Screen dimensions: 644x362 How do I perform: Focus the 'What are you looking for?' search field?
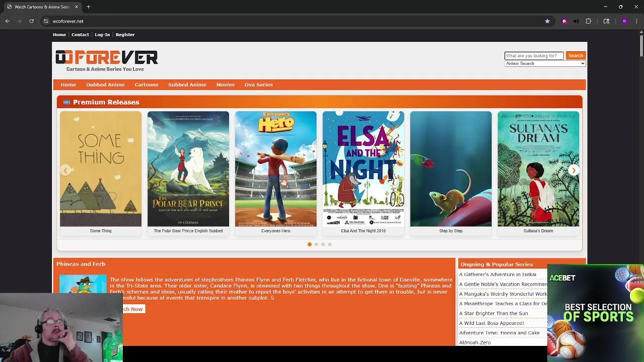534,56
